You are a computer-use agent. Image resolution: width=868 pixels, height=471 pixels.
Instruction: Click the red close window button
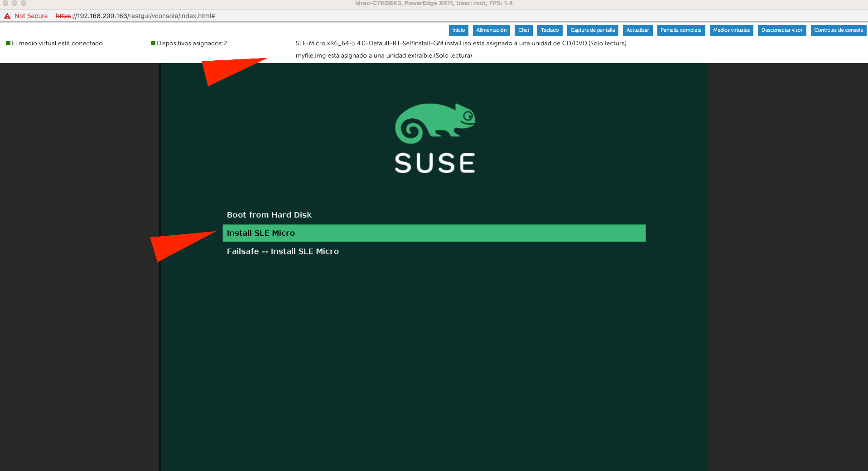pyautogui.click(x=5, y=3)
